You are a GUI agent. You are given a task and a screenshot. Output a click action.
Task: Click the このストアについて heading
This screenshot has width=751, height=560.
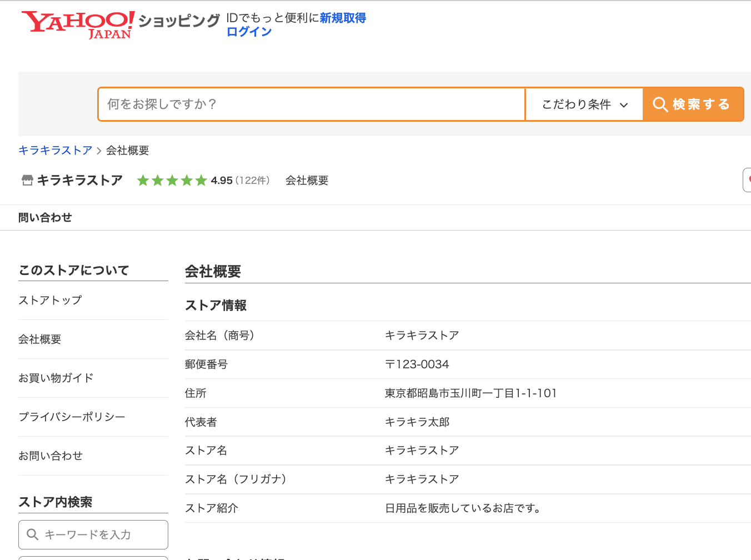click(x=74, y=271)
